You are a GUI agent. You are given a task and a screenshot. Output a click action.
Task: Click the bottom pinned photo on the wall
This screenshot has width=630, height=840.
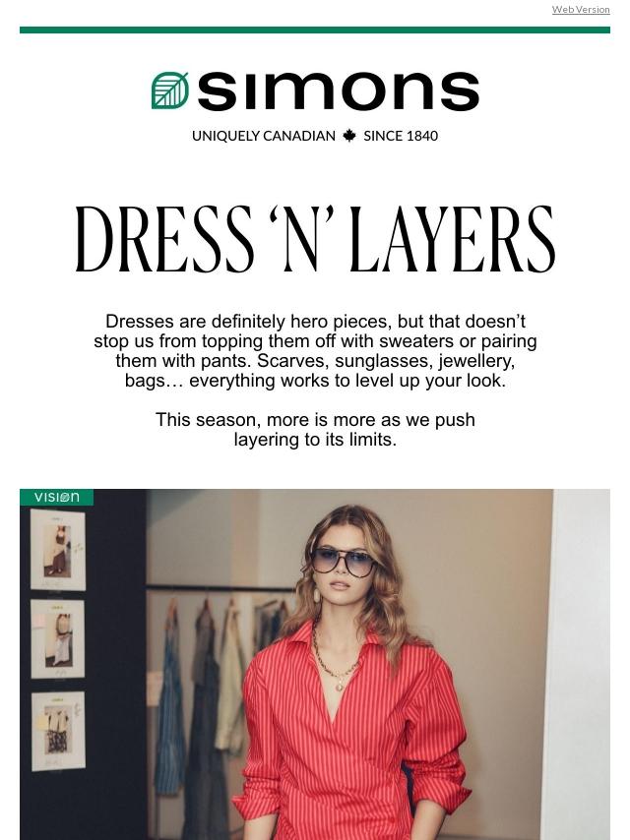coord(58,731)
